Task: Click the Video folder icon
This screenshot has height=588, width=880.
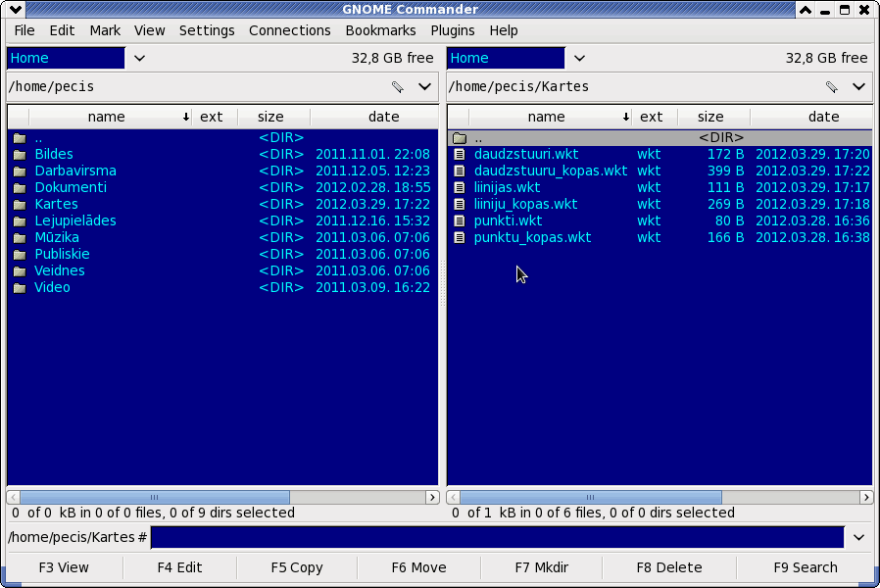Action: (20, 288)
